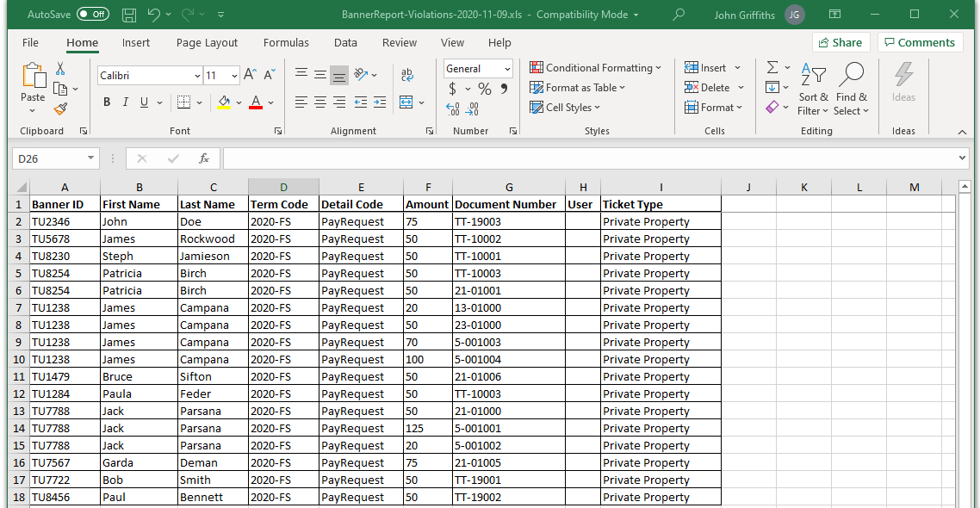Open the Calibri font name dropdown
Viewport: 980px width, 508px height.
[x=197, y=76]
